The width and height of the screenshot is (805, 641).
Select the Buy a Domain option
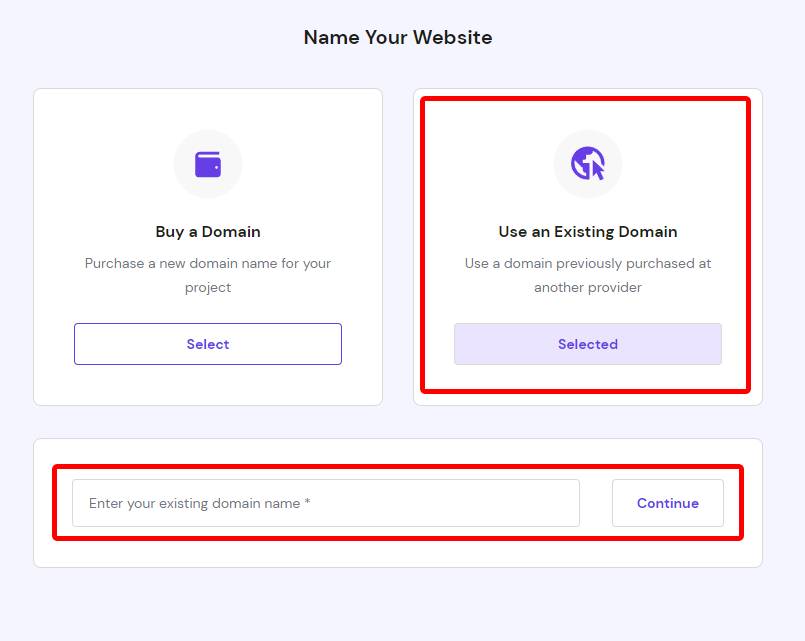(x=208, y=344)
